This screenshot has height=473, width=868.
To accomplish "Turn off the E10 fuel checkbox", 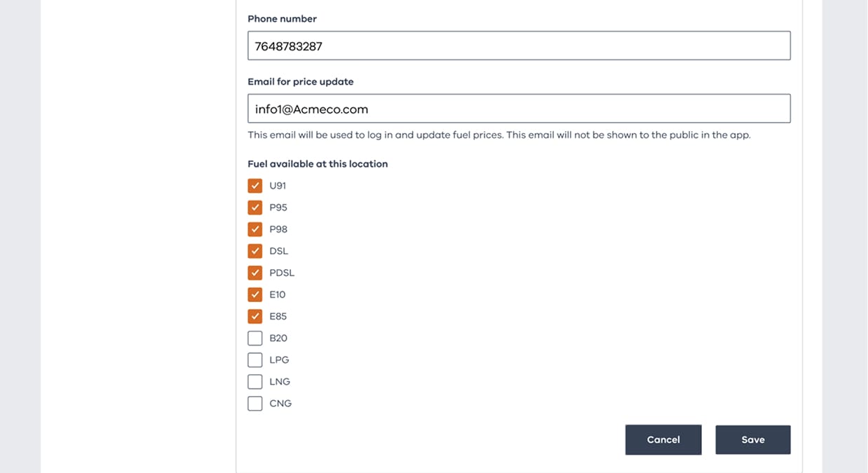I will click(x=255, y=294).
